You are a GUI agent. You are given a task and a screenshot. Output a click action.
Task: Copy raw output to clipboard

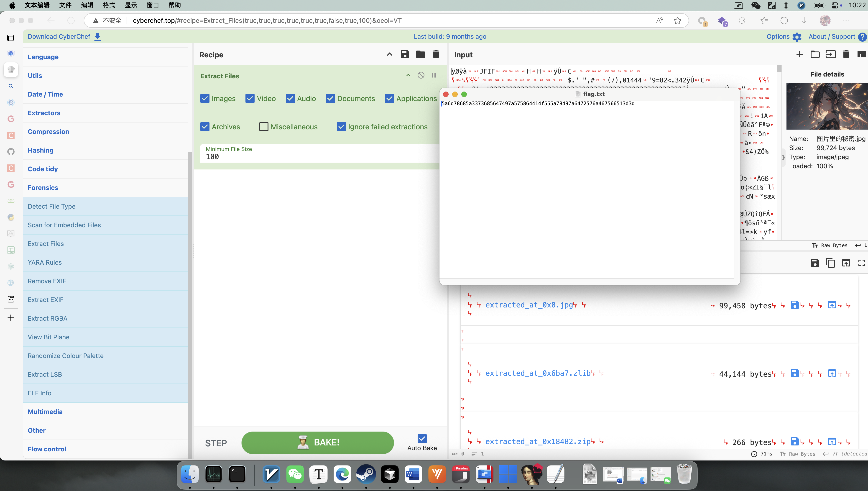[x=831, y=263]
